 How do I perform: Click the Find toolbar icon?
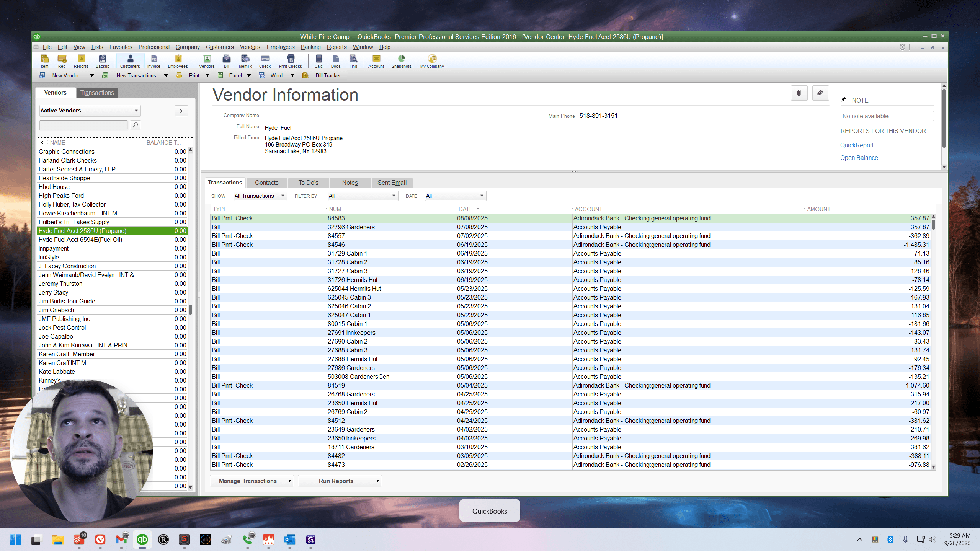[353, 61]
